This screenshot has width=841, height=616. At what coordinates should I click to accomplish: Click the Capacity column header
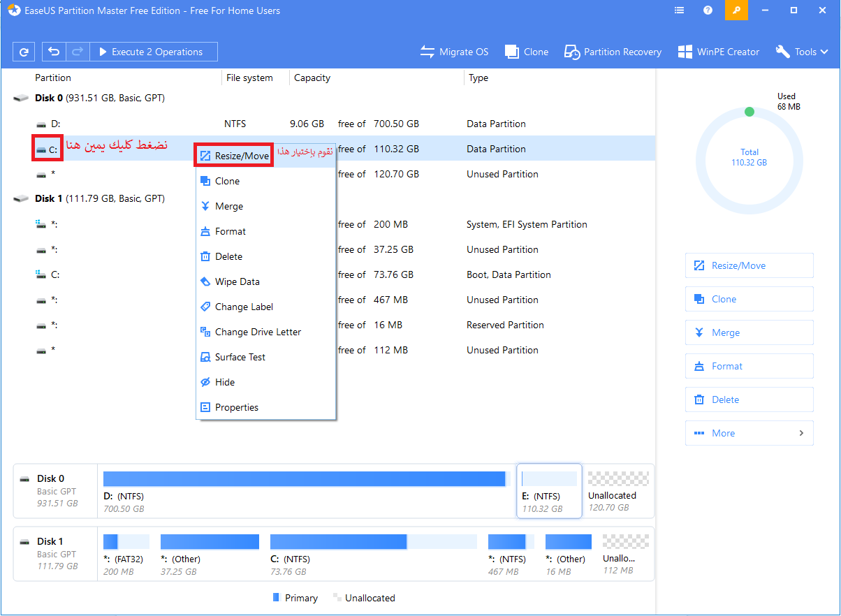[x=312, y=78]
